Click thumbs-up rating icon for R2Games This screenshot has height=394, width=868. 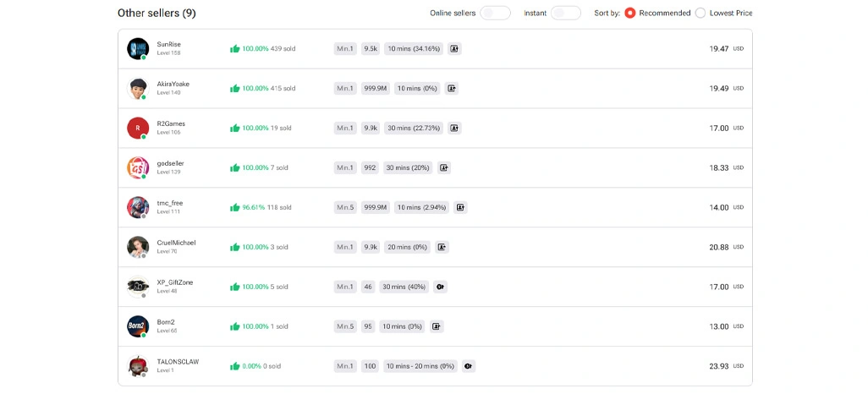click(x=234, y=128)
